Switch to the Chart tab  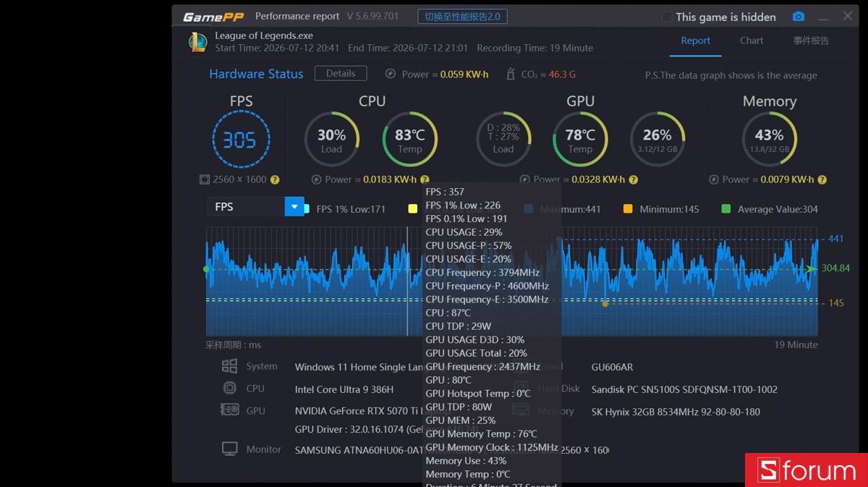tap(752, 41)
